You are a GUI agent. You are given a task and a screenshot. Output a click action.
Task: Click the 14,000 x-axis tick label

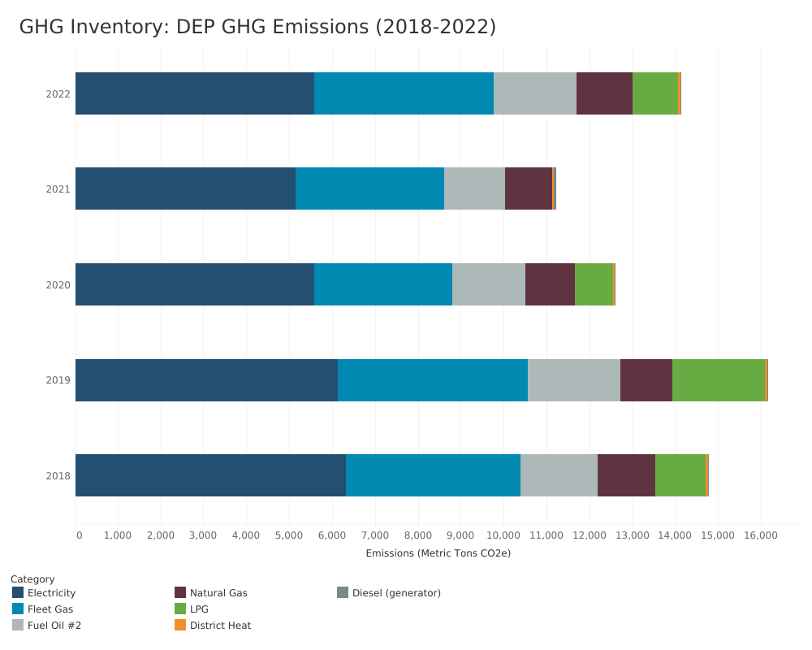click(x=675, y=535)
